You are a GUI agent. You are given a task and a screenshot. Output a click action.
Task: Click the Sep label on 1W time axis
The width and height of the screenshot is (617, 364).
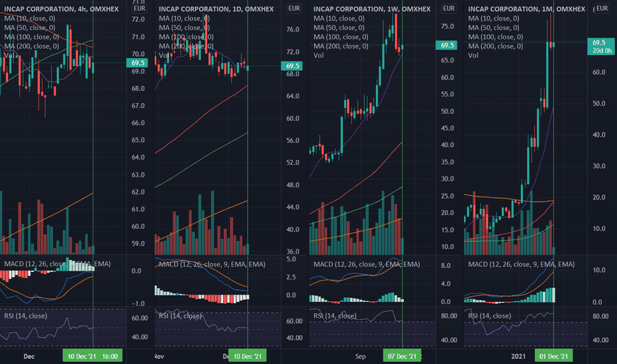tap(360, 356)
